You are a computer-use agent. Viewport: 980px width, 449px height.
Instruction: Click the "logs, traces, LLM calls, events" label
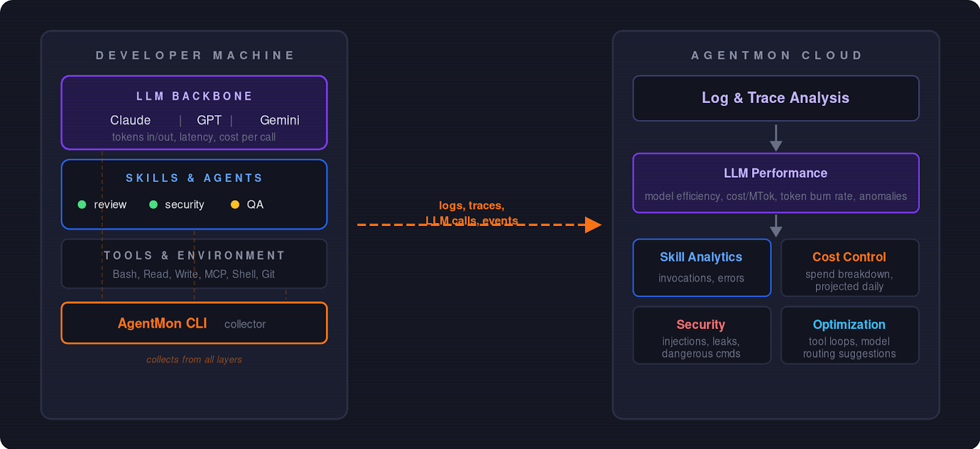click(472, 213)
